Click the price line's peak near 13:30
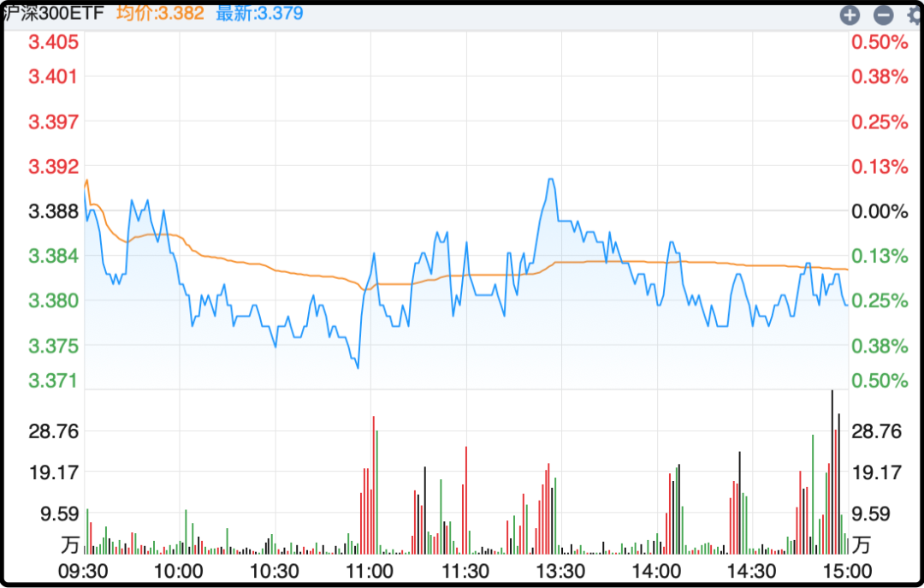The image size is (924, 588). click(551, 180)
